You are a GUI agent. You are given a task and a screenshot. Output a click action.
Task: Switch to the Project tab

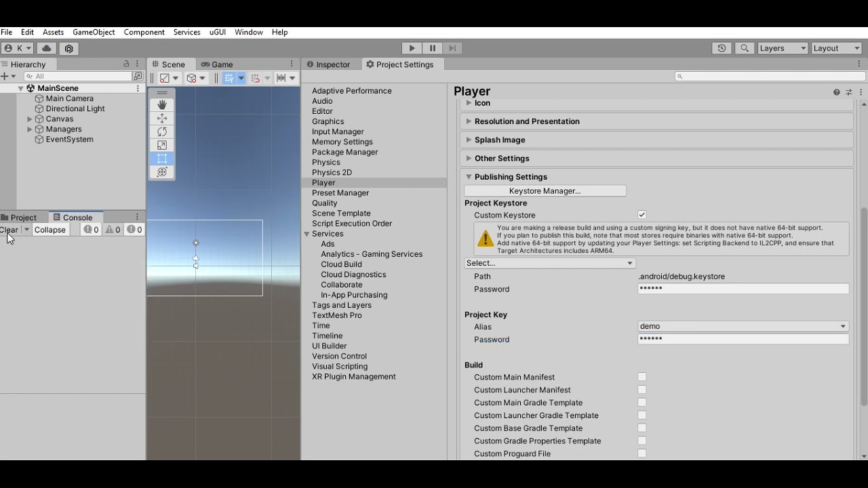point(19,218)
